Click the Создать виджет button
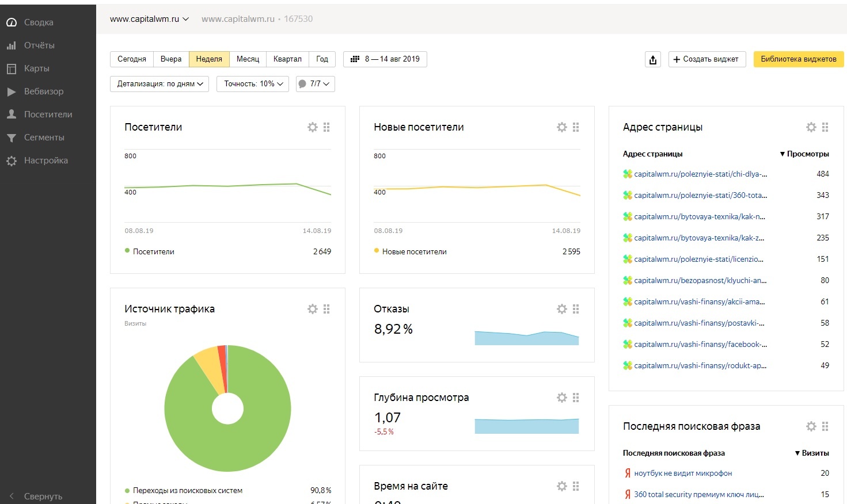Screen dimensions: 847x504 [707, 59]
